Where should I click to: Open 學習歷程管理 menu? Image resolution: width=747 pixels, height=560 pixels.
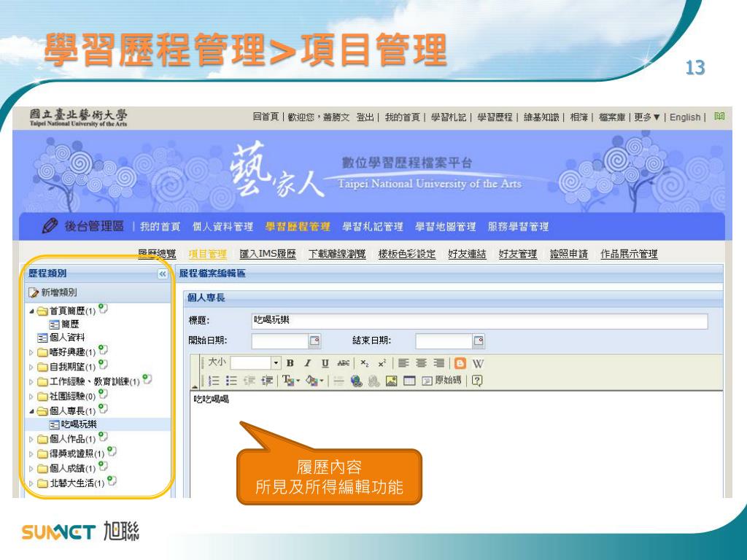pyautogui.click(x=298, y=227)
